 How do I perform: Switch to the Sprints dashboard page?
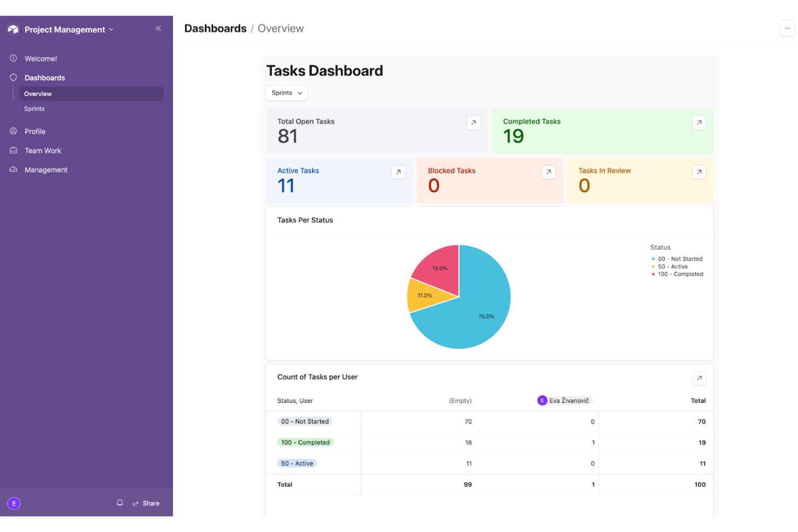click(34, 108)
